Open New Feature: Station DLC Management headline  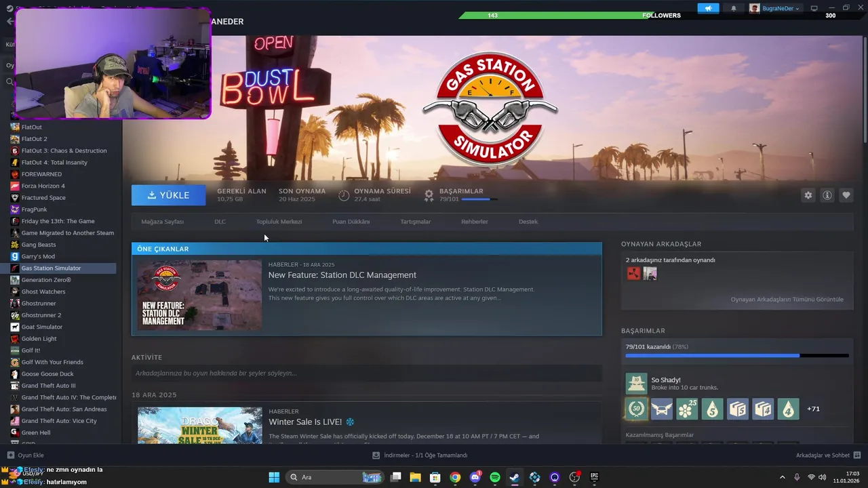click(x=342, y=275)
